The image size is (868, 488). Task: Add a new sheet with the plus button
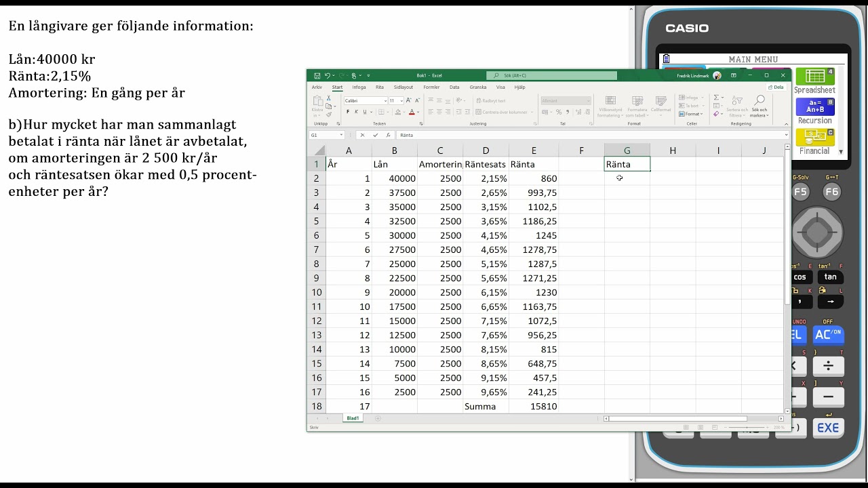(x=378, y=418)
